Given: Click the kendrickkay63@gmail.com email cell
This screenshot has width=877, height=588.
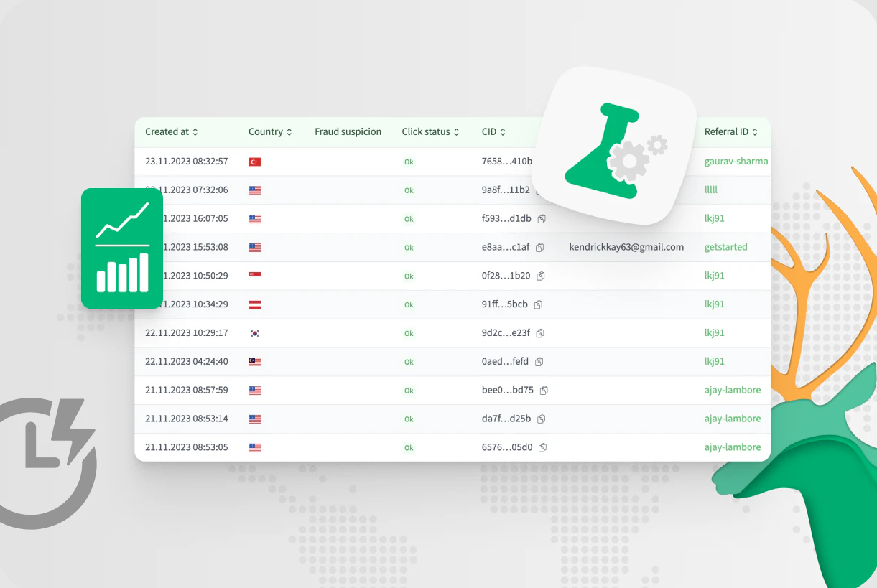Looking at the screenshot, I should point(626,247).
